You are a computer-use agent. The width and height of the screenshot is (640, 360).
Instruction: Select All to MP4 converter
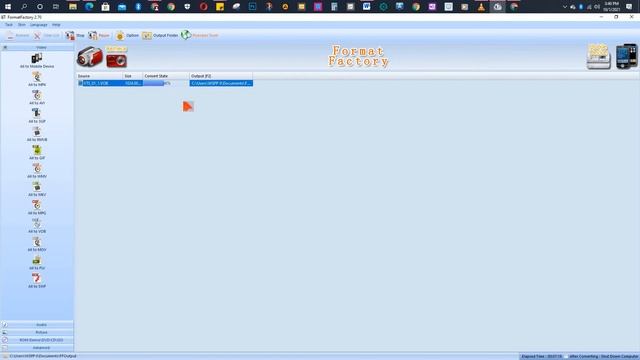pos(37,79)
